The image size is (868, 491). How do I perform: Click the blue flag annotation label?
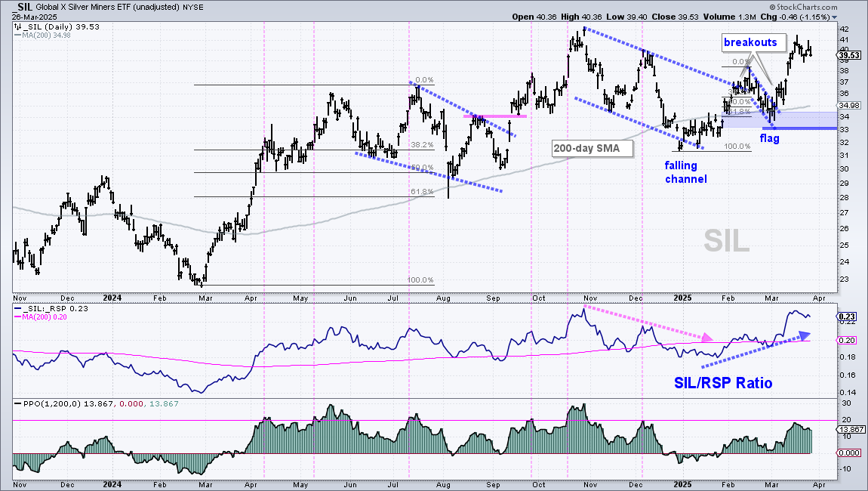(x=769, y=138)
